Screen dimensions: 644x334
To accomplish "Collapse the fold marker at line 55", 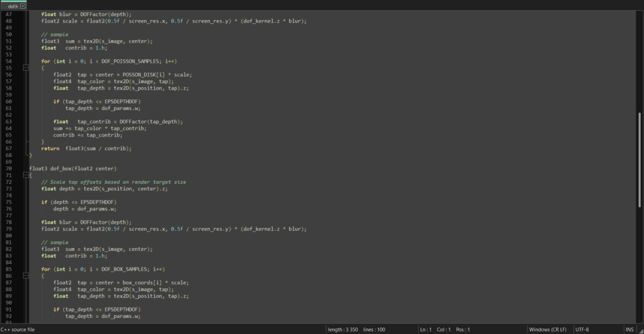I will pos(26,68).
